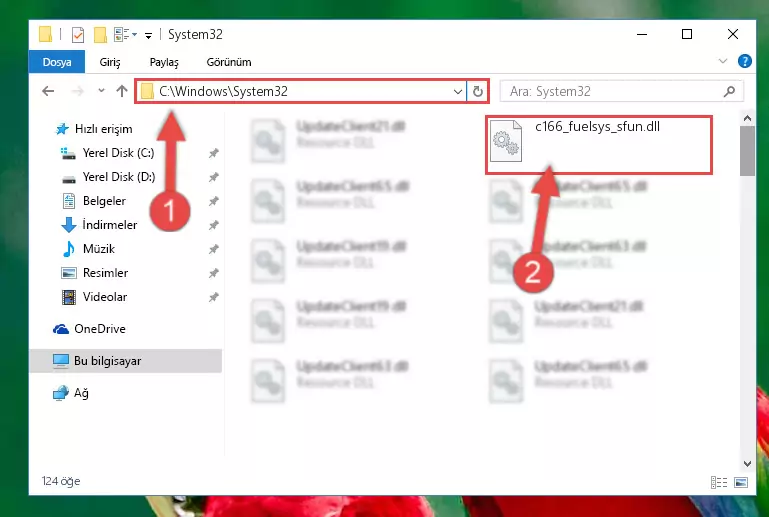Minimize the System32 window
Screen dimensions: 769x517
point(642,34)
